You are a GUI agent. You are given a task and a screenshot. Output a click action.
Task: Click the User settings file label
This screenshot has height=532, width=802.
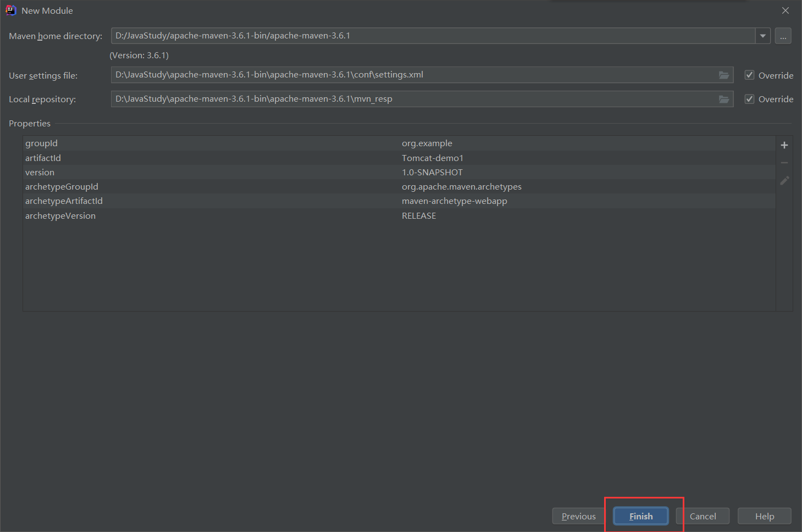pyautogui.click(x=43, y=75)
